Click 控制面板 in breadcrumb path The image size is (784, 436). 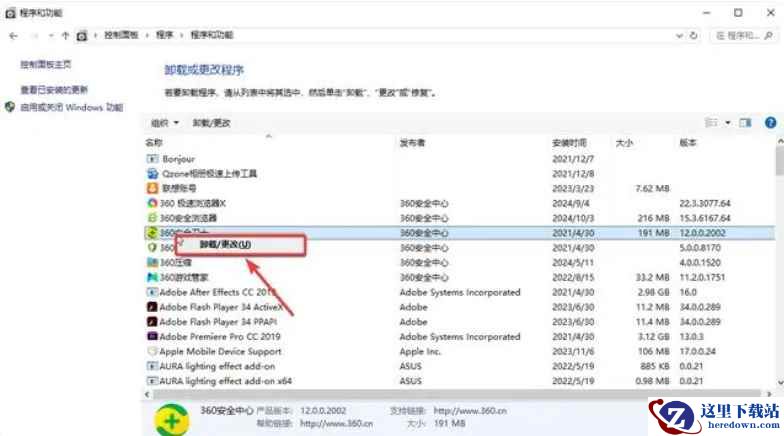(121, 34)
